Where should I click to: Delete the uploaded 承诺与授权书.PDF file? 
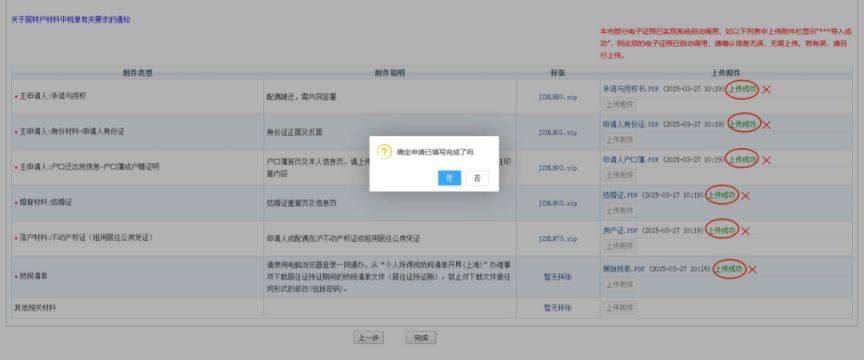coord(766,89)
